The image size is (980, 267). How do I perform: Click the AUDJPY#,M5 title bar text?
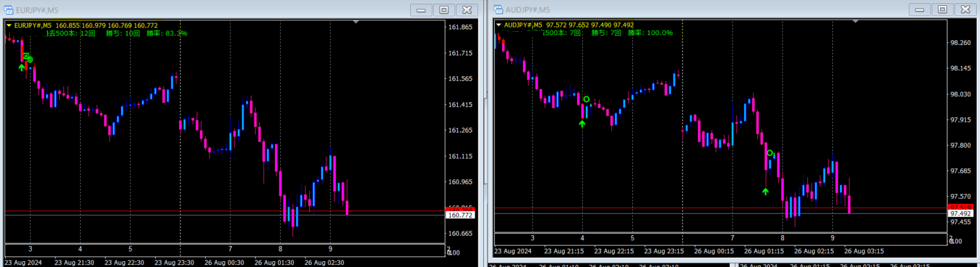pyautogui.click(x=527, y=9)
